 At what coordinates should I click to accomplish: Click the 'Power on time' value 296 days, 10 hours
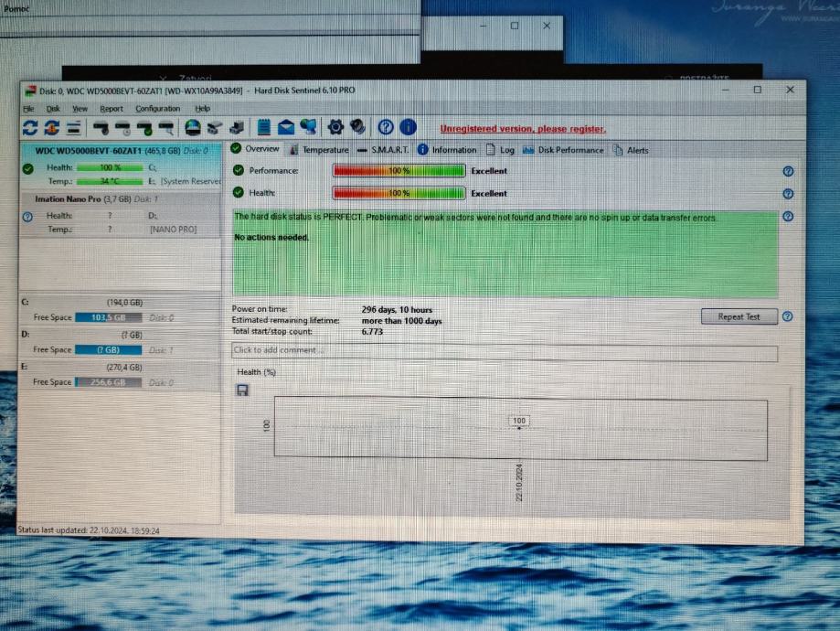pyautogui.click(x=397, y=310)
